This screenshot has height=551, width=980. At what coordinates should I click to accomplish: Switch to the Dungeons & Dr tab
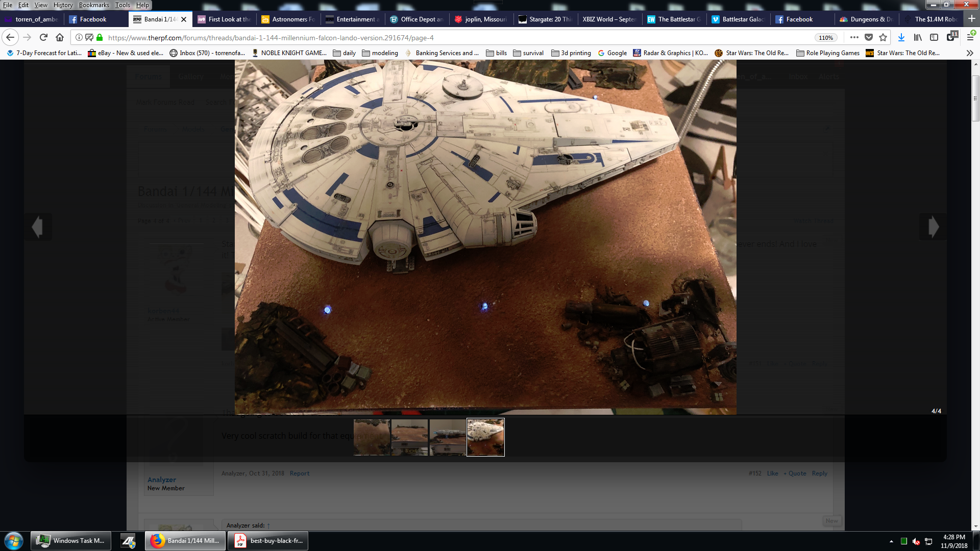(867, 19)
